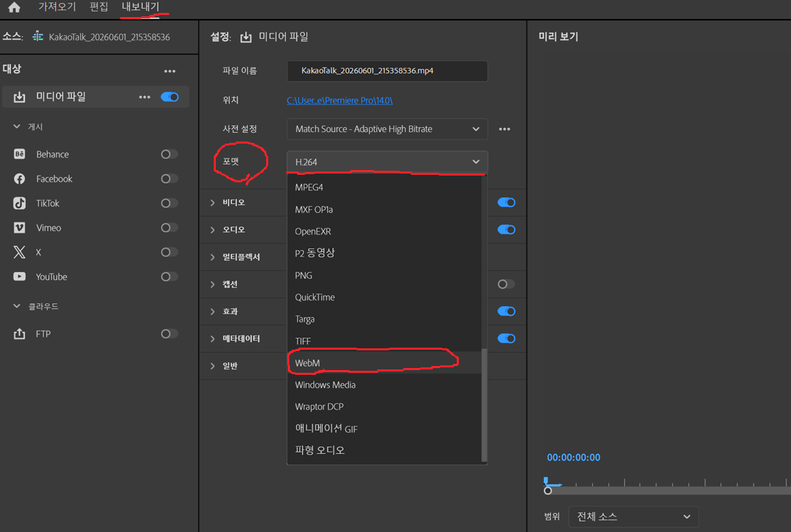Screen dimensions: 791x532
Task: Enable the FTP toggle
Action: tap(169, 333)
